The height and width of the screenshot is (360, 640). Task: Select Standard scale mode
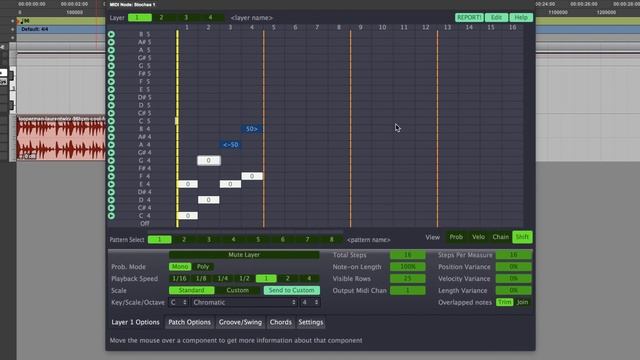(191, 290)
